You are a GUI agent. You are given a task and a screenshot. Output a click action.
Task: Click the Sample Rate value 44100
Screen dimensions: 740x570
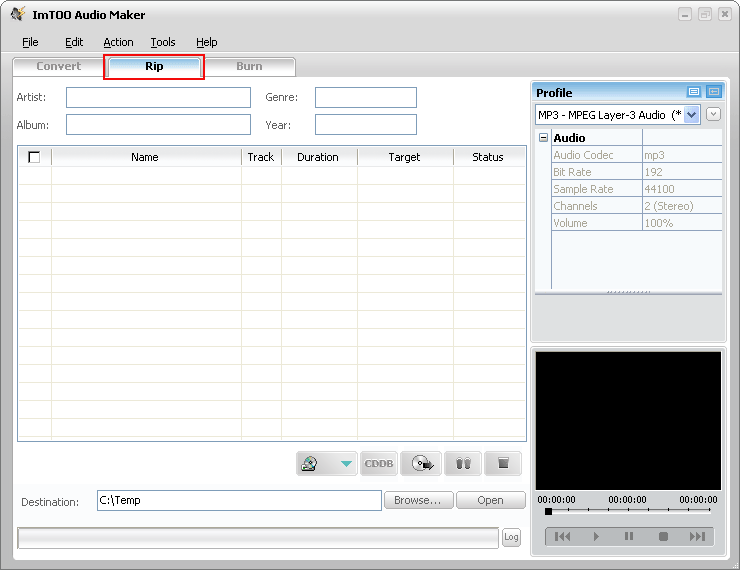pyautogui.click(x=682, y=189)
